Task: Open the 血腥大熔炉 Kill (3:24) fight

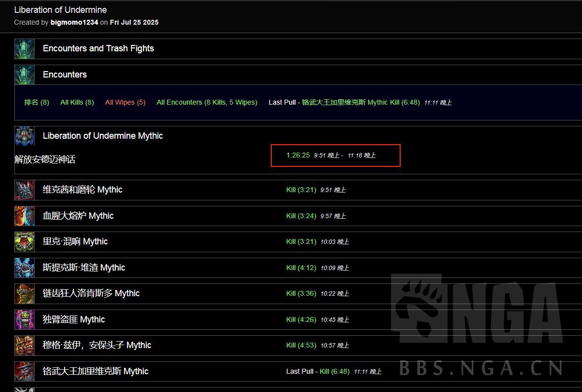Action: [301, 216]
